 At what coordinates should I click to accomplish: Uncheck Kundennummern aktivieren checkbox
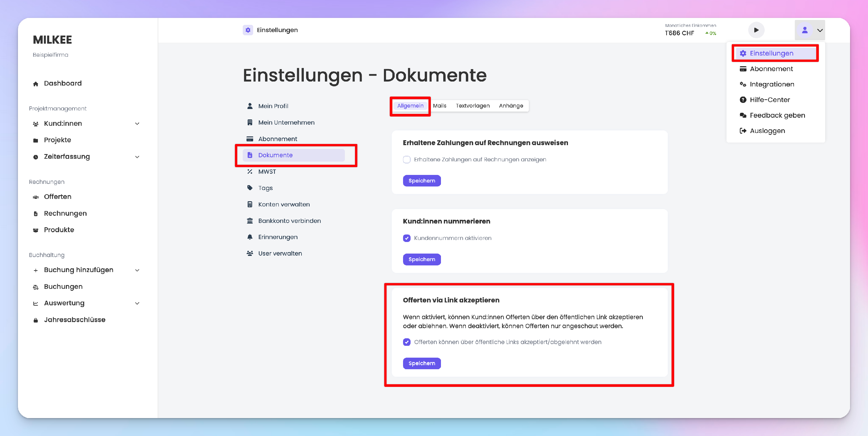coord(407,238)
